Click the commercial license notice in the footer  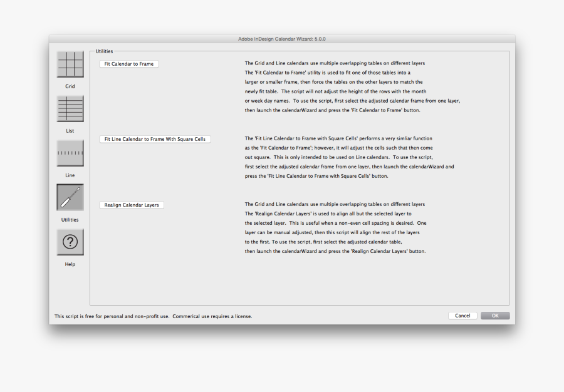pyautogui.click(x=154, y=316)
